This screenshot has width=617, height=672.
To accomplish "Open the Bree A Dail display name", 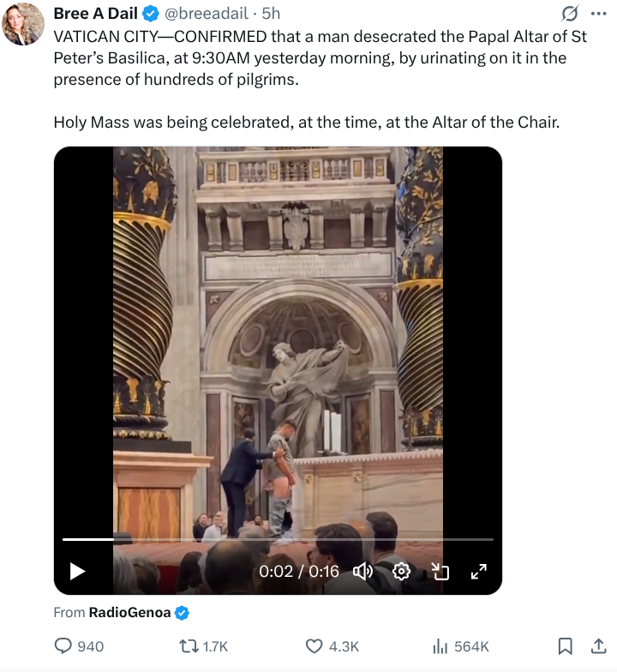I will [x=96, y=14].
